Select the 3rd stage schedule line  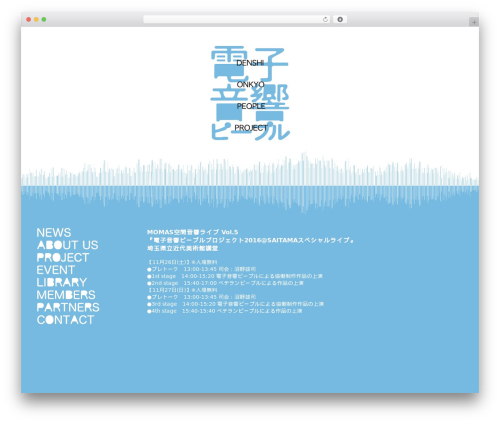(x=235, y=304)
